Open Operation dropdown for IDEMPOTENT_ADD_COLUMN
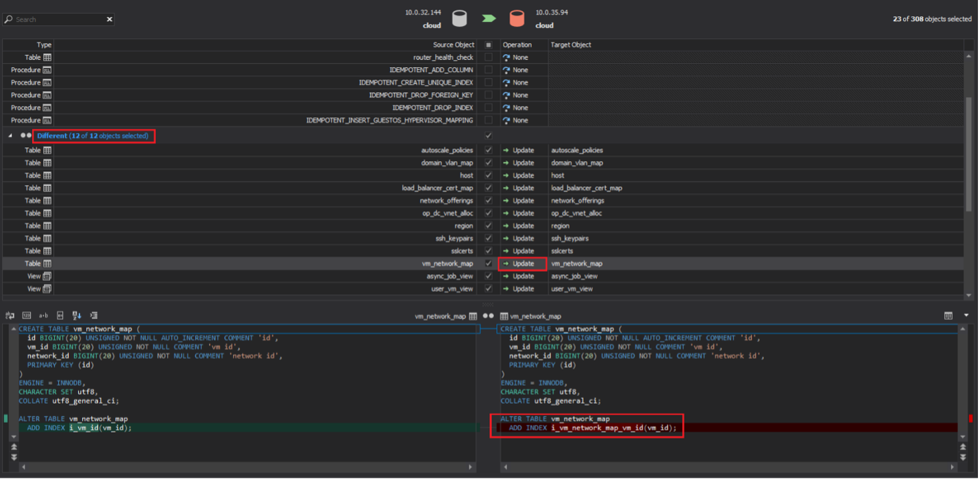This screenshot has width=980, height=481. [x=524, y=70]
